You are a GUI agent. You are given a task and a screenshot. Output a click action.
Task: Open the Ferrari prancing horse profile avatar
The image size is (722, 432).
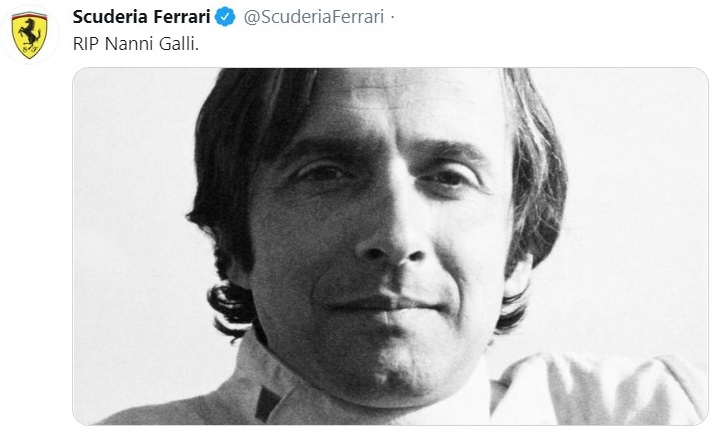pos(29,35)
